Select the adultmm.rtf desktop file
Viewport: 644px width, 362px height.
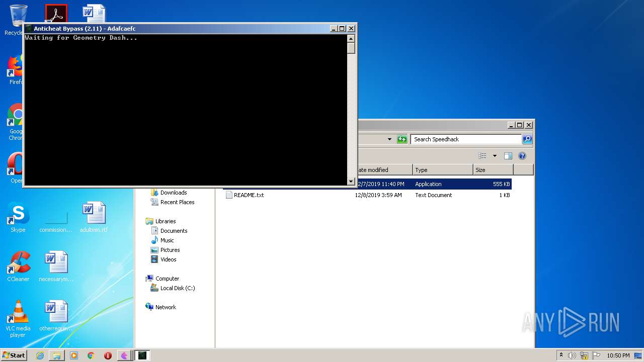(x=94, y=217)
